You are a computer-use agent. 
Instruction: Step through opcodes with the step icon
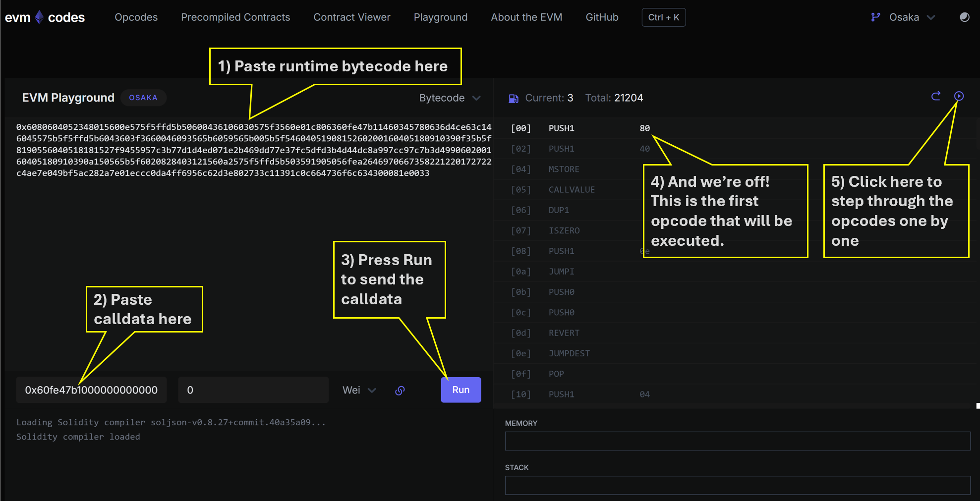click(x=959, y=96)
